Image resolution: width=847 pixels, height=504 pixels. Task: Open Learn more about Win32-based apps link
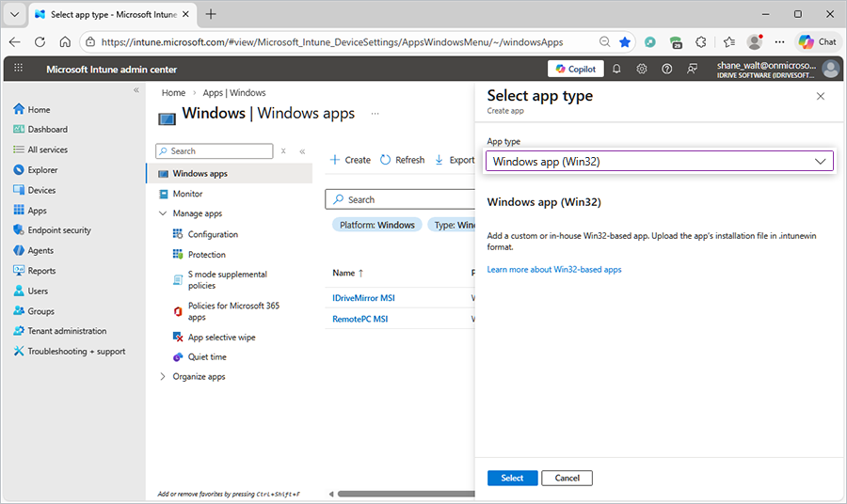click(553, 270)
